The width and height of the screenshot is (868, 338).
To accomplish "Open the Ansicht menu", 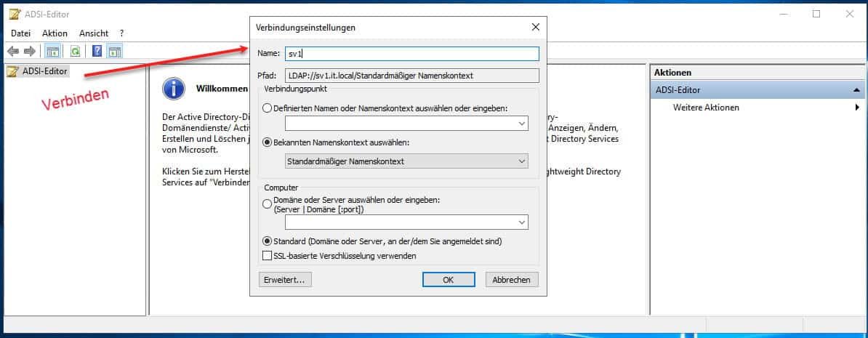I will [x=94, y=33].
